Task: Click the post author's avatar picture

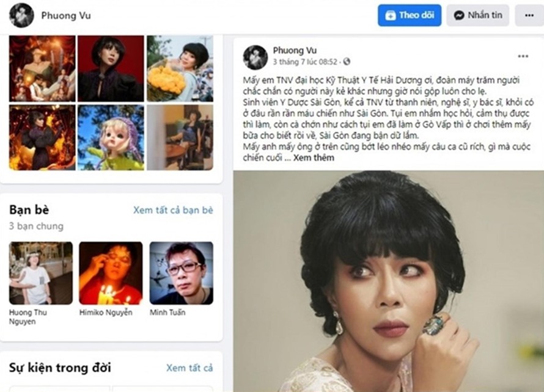Action: coord(255,57)
